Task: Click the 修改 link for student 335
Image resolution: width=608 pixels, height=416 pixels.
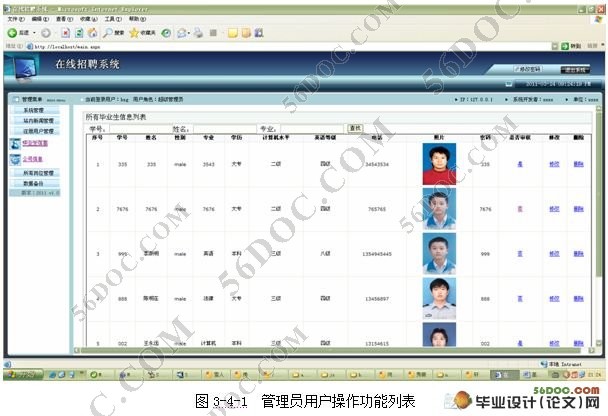Action: coord(554,164)
